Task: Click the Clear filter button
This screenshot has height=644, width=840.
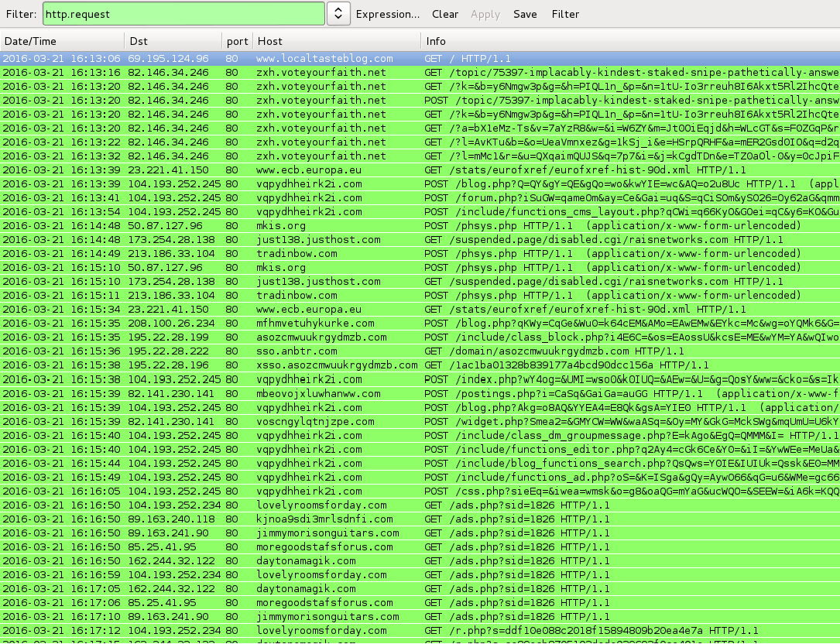Action: click(445, 14)
